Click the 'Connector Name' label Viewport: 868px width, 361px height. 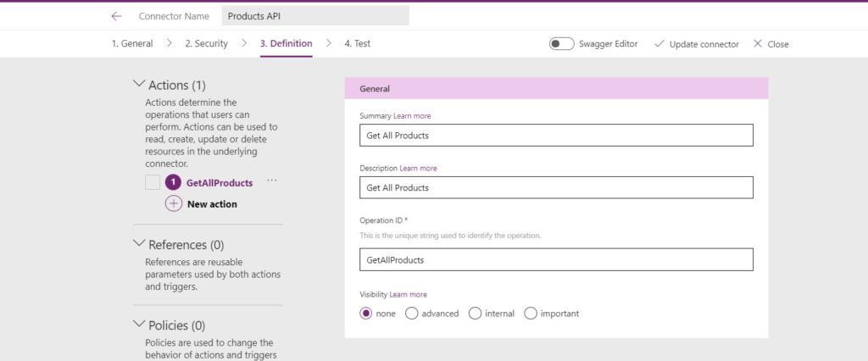174,16
